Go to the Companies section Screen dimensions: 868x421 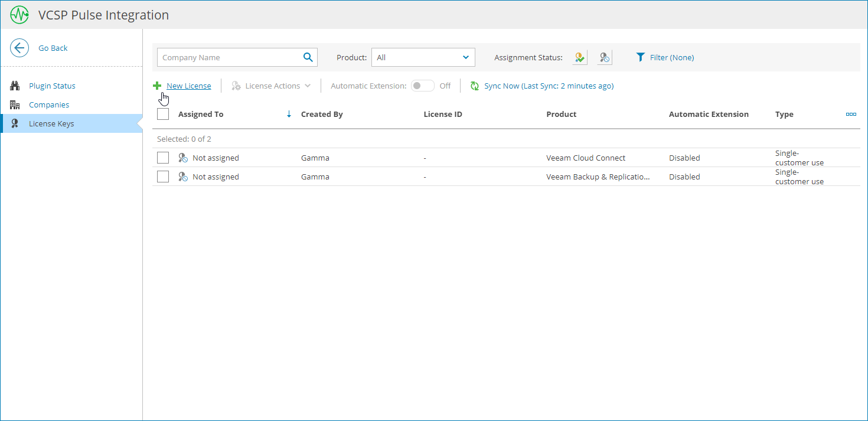(49, 105)
